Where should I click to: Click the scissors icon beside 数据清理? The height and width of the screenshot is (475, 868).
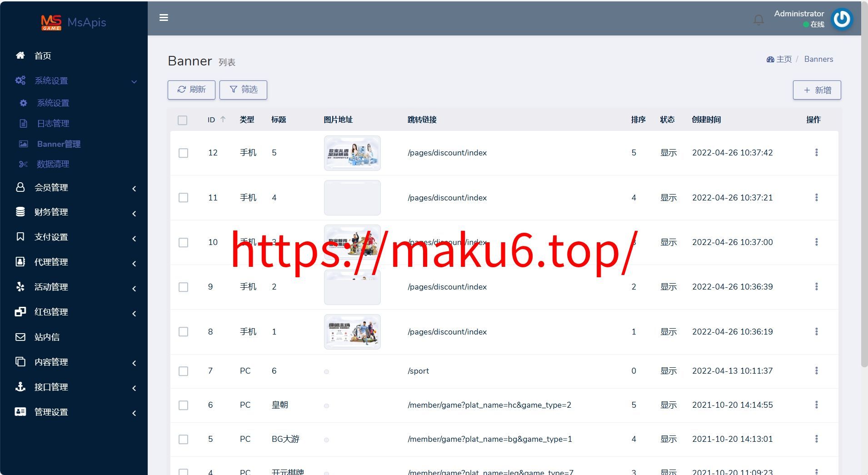coord(23,164)
